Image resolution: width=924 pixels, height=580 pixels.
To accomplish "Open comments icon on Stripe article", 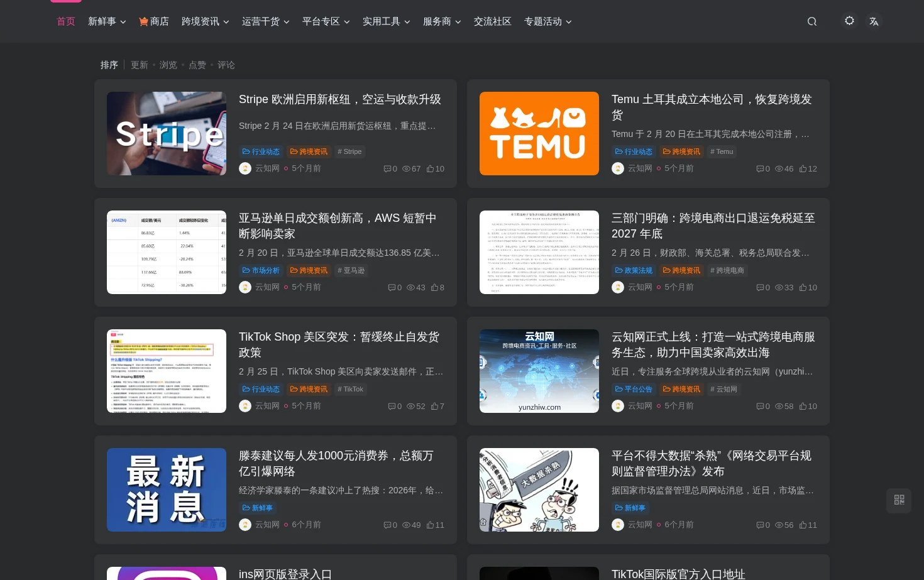I will point(387,169).
